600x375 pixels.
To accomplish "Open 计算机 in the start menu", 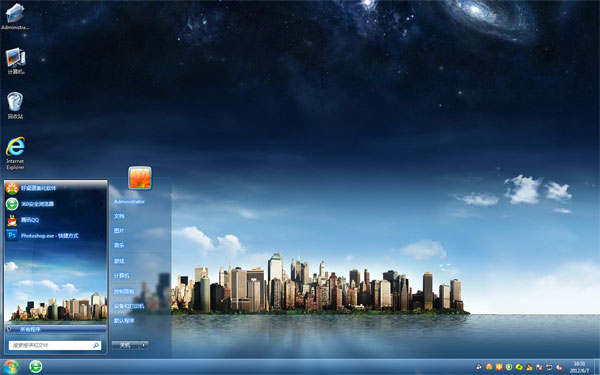I will (122, 276).
